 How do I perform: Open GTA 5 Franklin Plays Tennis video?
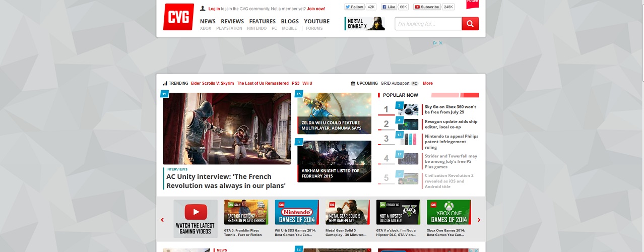246,212
